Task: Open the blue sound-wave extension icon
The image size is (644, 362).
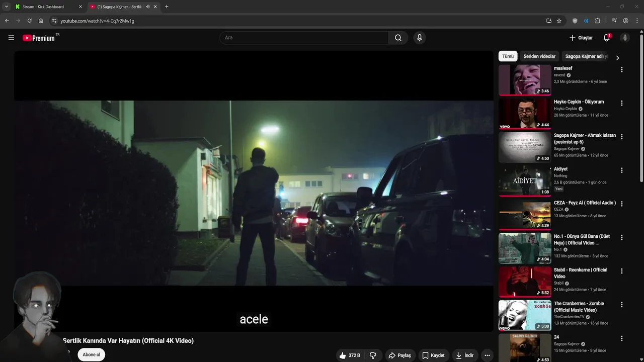Action: 586,21
